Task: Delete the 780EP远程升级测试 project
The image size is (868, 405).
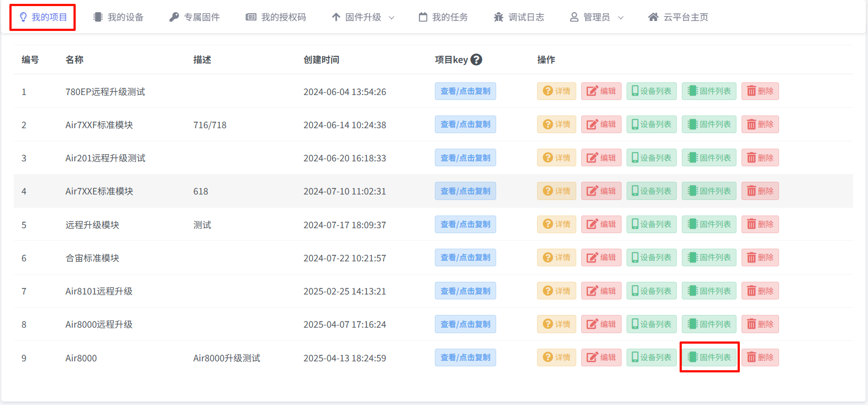Action: [760, 91]
